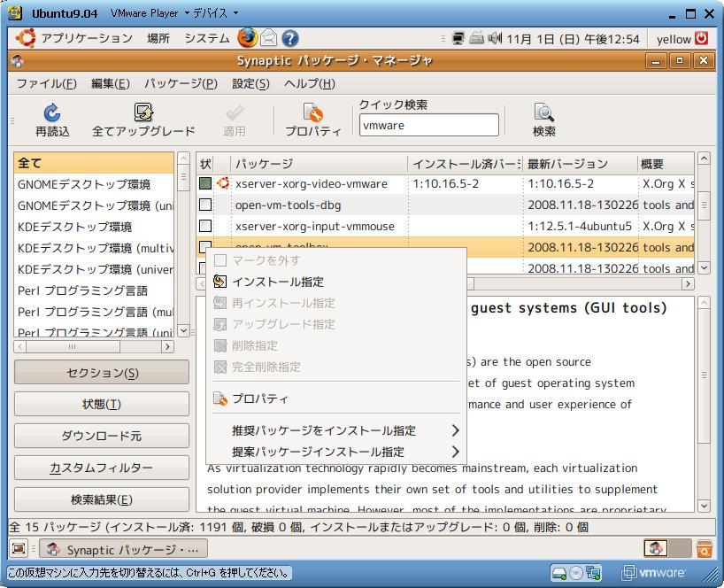This screenshot has height=588, width=724.
Task: Open the パッケージ(P) menu
Action: 181,83
